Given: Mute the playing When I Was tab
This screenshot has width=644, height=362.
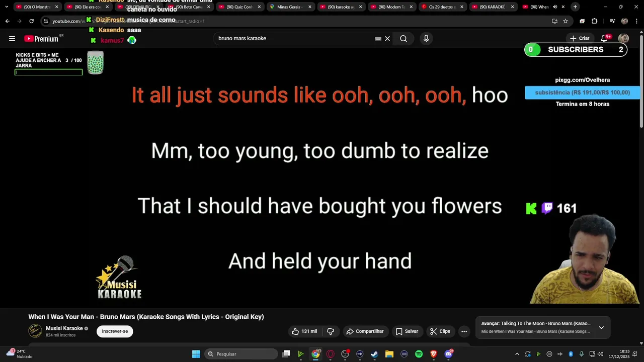Looking at the screenshot, I should pyautogui.click(x=555, y=7).
